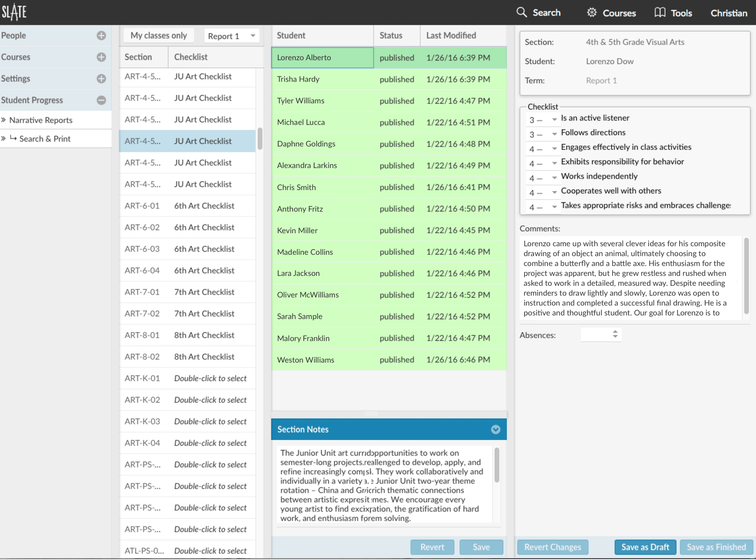The height and width of the screenshot is (559, 756).
Task: Click into the Comments text area
Action: point(630,278)
